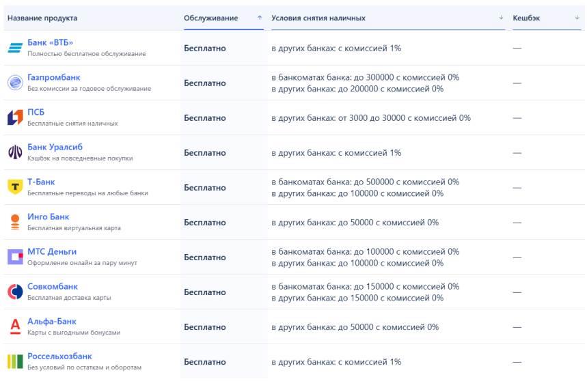
Task: Click the Gazprombank round logo icon
Action: 15,83
